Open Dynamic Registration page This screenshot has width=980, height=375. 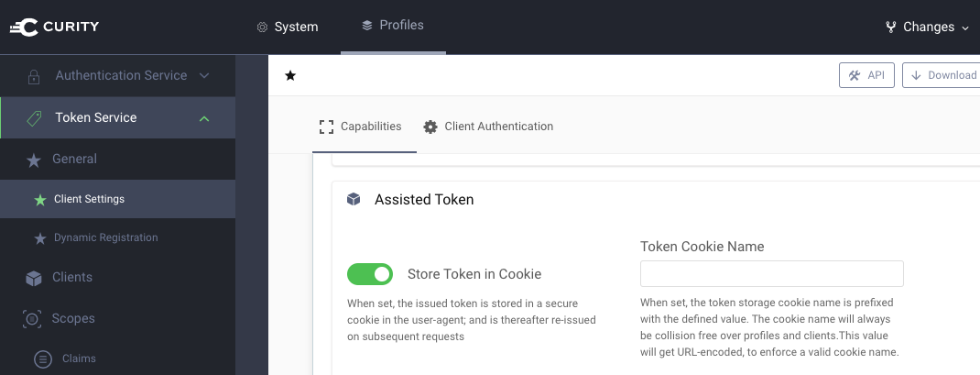(117, 237)
